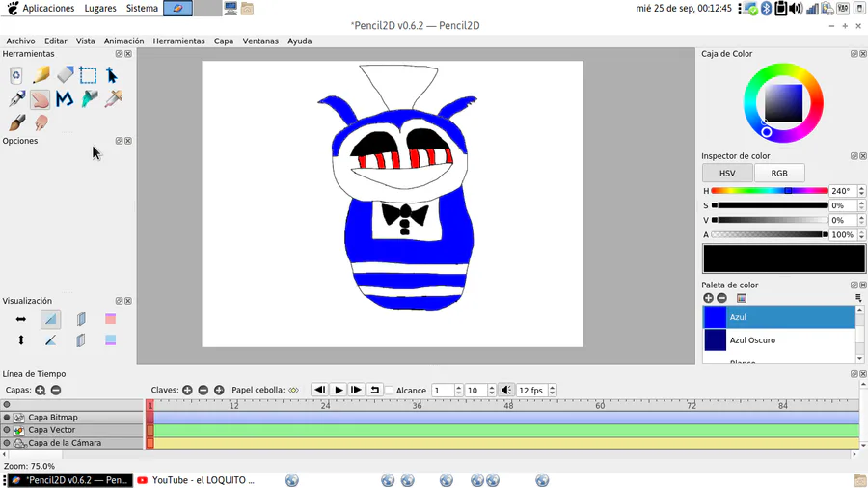Add a new layer in timeline
Viewport: 868px width, 488px height.
click(x=40, y=391)
